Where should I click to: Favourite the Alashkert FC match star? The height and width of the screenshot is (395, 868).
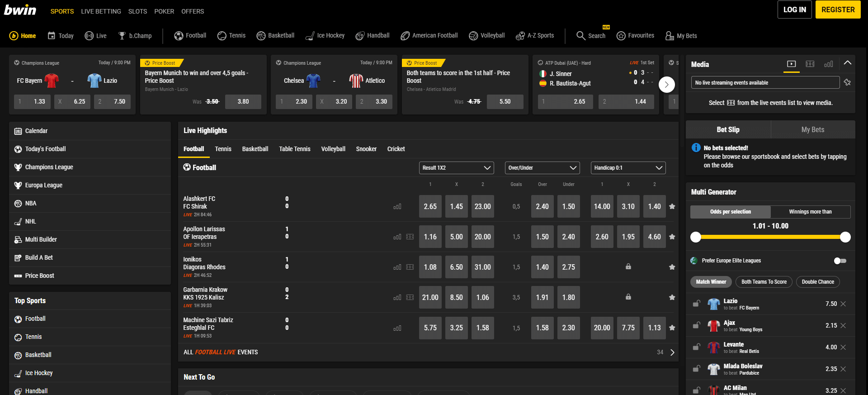click(x=672, y=206)
